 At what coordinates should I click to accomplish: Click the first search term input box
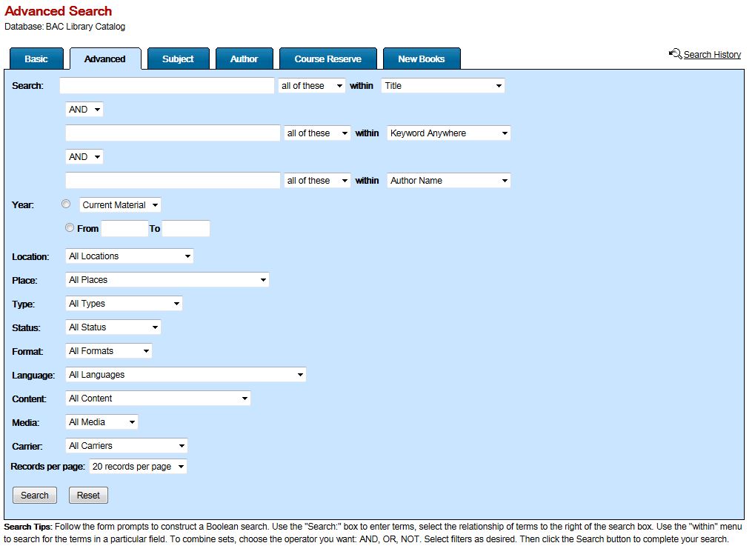[166, 85]
